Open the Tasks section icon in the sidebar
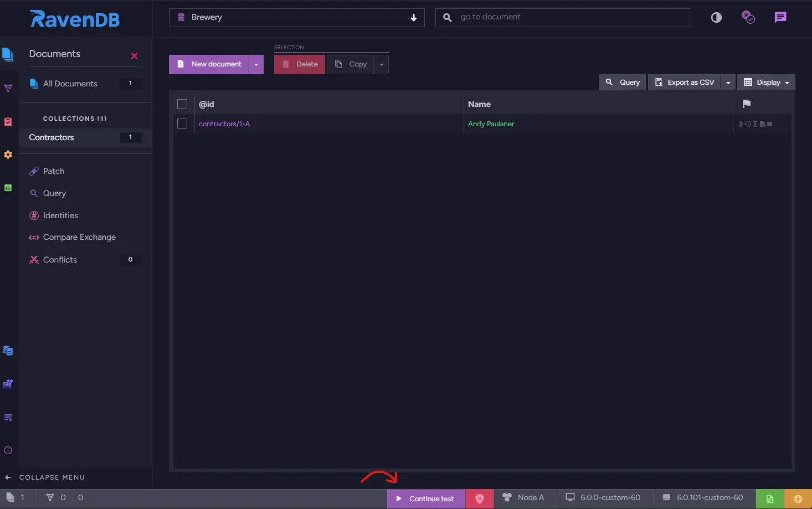Viewport: 812px width, 509px height. [x=8, y=121]
